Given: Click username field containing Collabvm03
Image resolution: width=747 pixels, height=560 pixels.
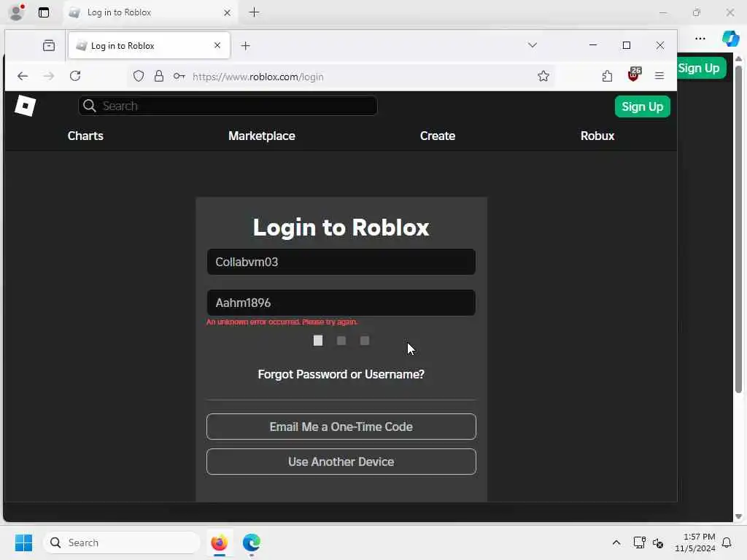Looking at the screenshot, I should tap(341, 262).
